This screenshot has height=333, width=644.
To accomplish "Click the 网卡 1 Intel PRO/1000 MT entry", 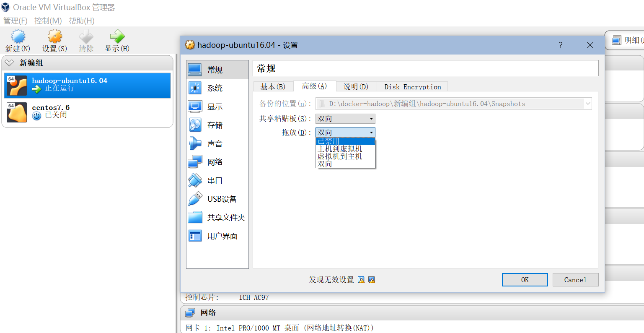I will pyautogui.click(x=279, y=328).
